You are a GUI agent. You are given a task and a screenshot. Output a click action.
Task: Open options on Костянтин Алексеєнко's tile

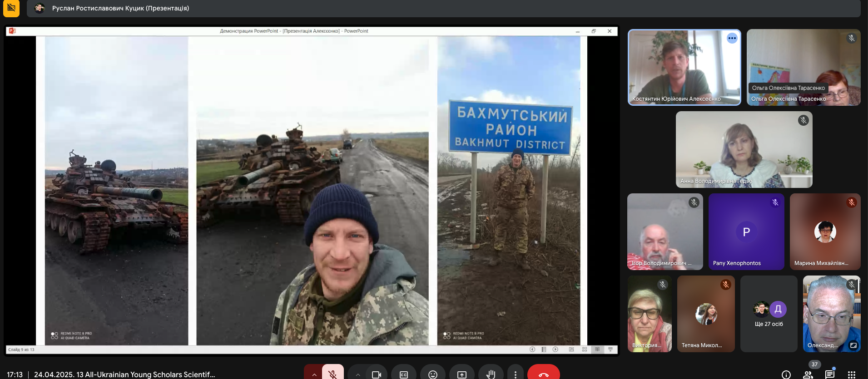[x=732, y=38]
